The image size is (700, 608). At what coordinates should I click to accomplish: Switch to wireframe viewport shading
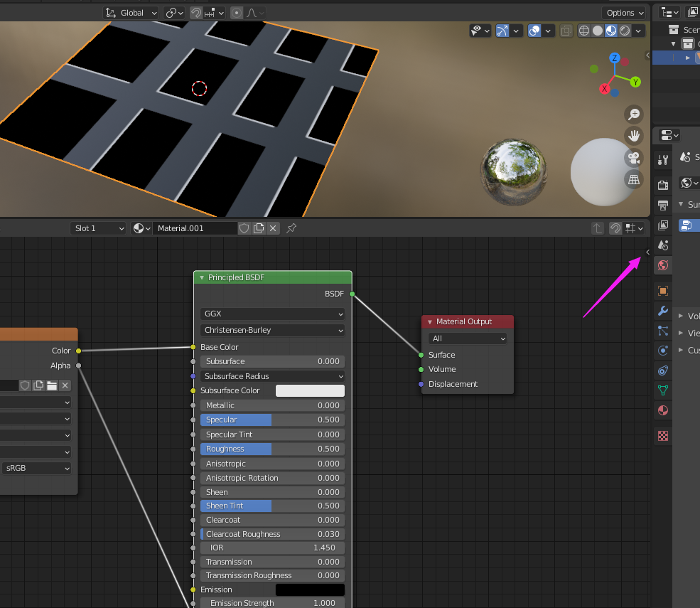584,31
